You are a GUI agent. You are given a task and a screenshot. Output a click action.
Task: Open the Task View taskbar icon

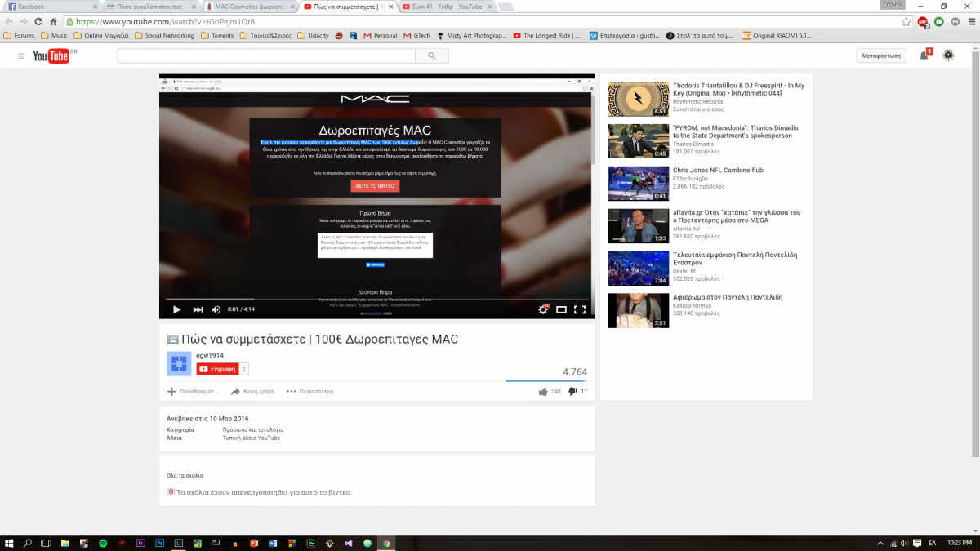(47, 543)
